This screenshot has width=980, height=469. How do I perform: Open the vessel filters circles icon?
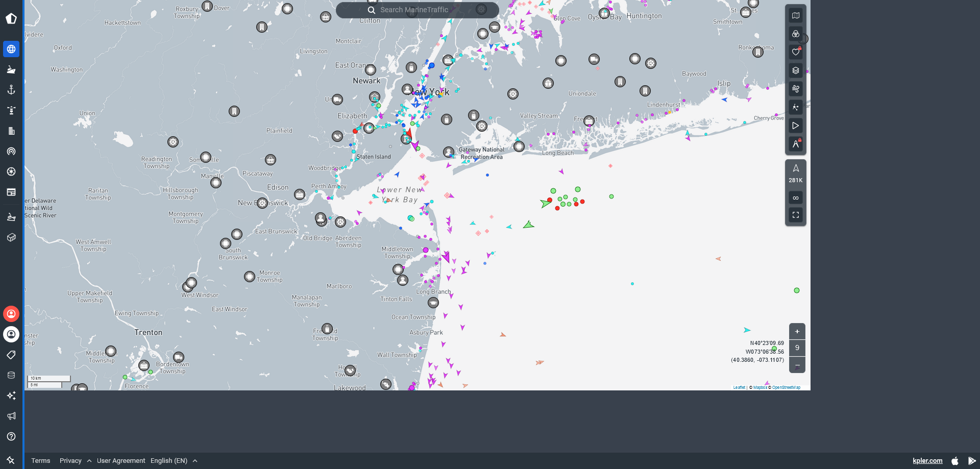796,34
